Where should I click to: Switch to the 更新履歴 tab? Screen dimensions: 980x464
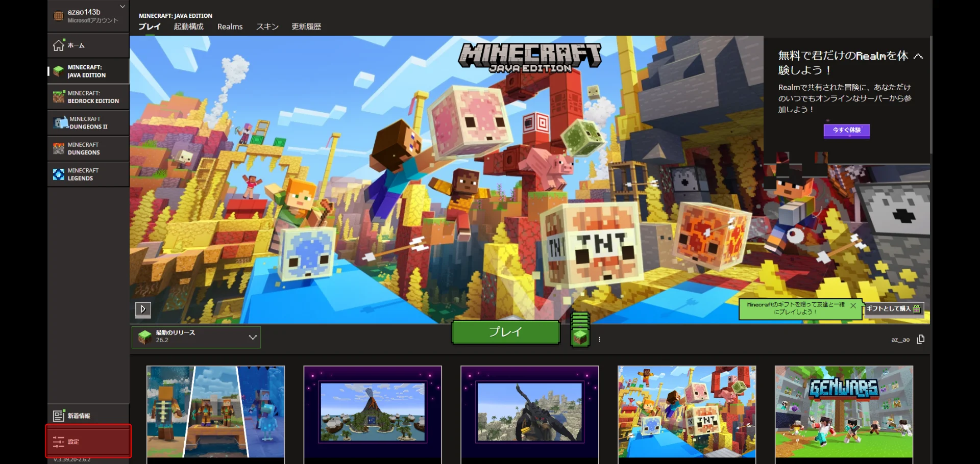click(306, 27)
